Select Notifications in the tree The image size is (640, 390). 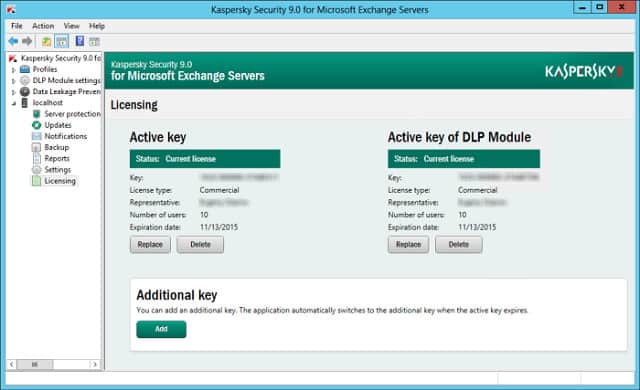(x=66, y=136)
